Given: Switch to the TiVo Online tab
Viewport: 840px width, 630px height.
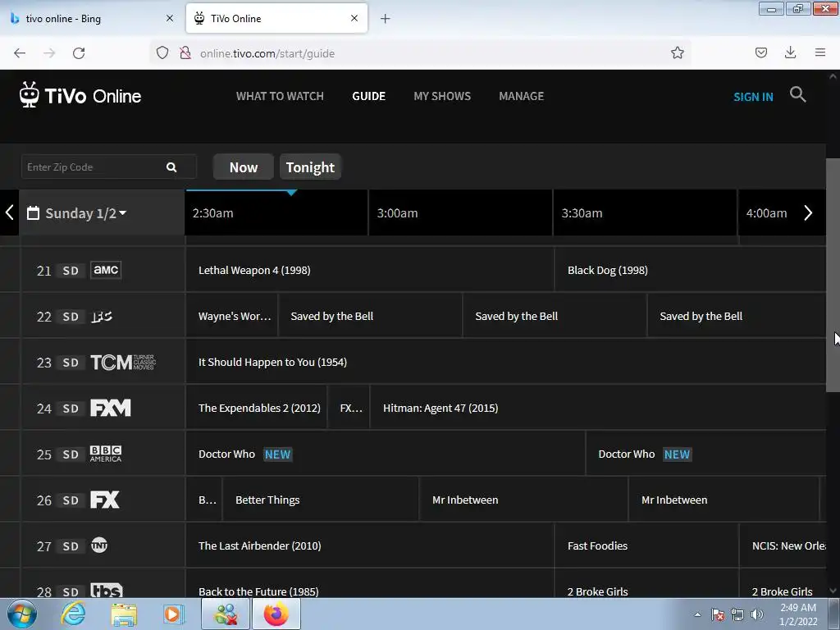Looking at the screenshot, I should (276, 18).
